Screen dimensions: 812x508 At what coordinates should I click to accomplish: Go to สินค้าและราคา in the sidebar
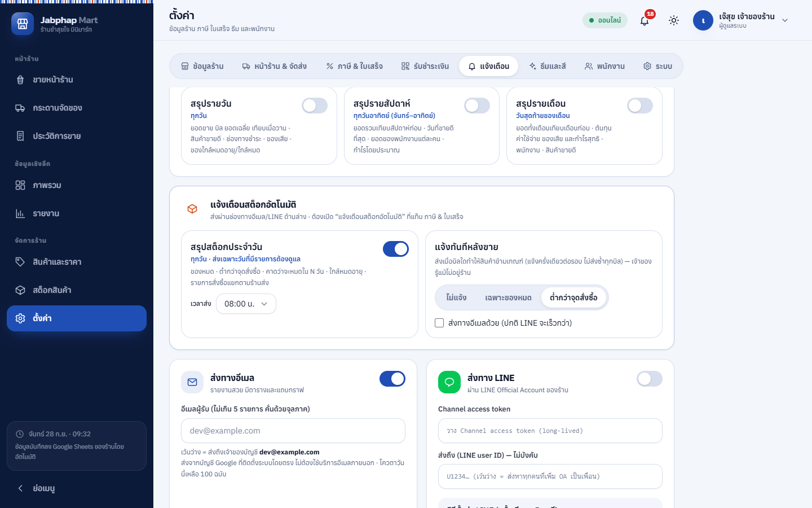tap(77, 262)
